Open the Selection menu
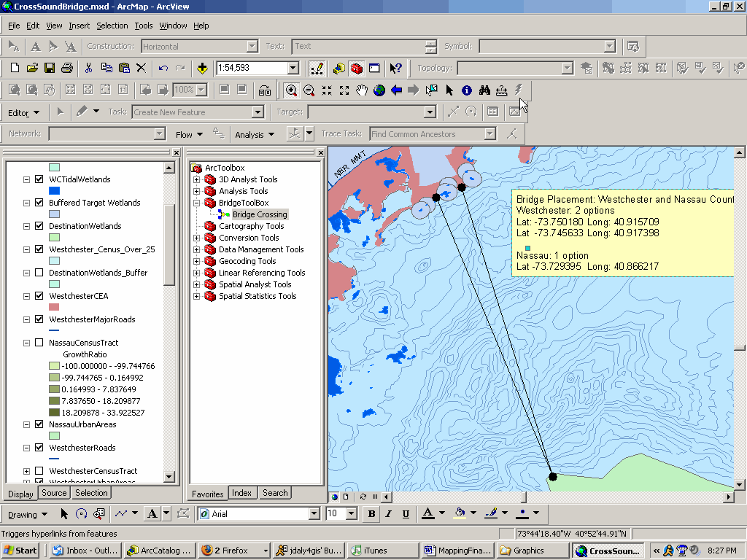Image resolution: width=747 pixels, height=560 pixels. click(x=112, y=26)
